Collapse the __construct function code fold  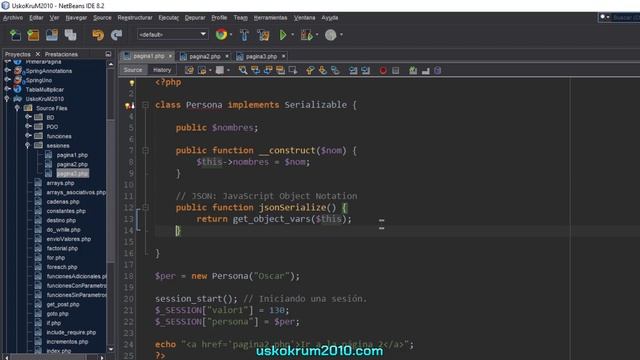click(145, 151)
